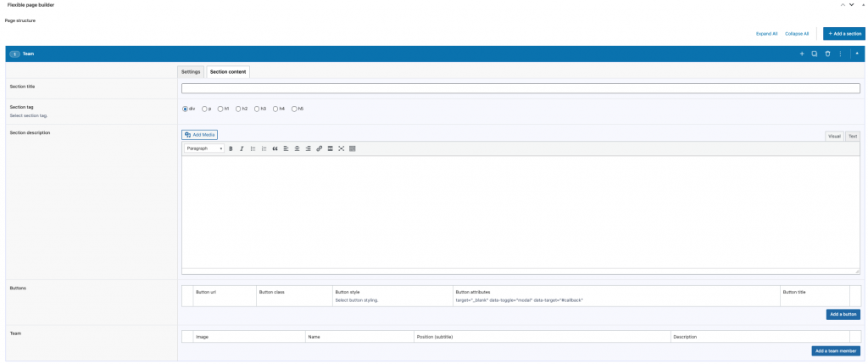868x364 pixels.
Task: Click inside the Section description editor area
Action: 520,212
